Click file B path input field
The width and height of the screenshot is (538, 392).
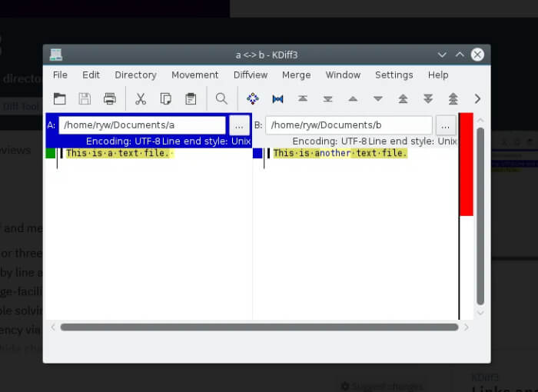coord(349,125)
